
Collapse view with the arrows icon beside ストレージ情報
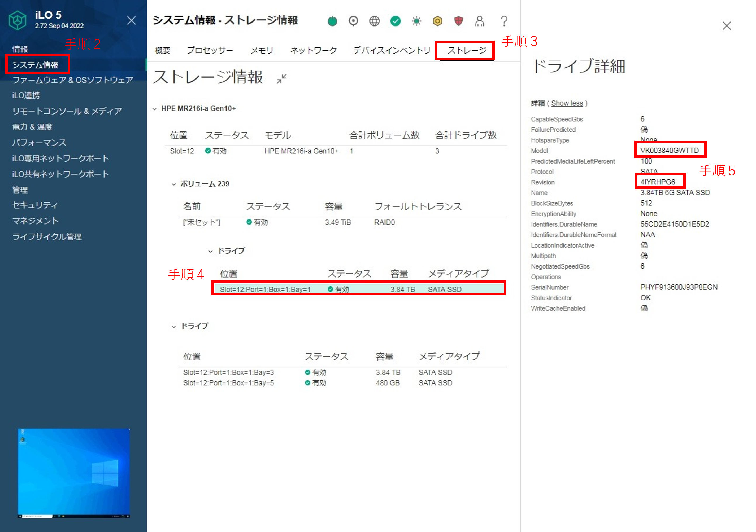coord(281,79)
